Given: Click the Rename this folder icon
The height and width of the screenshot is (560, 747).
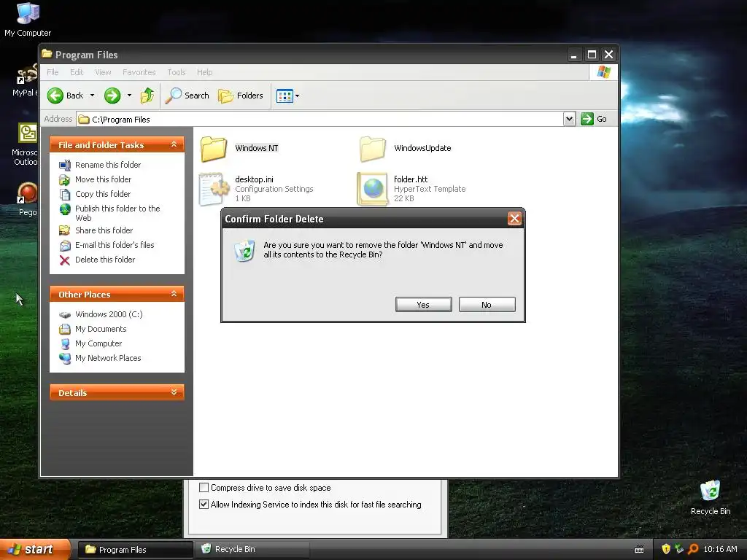Looking at the screenshot, I should (x=65, y=166).
